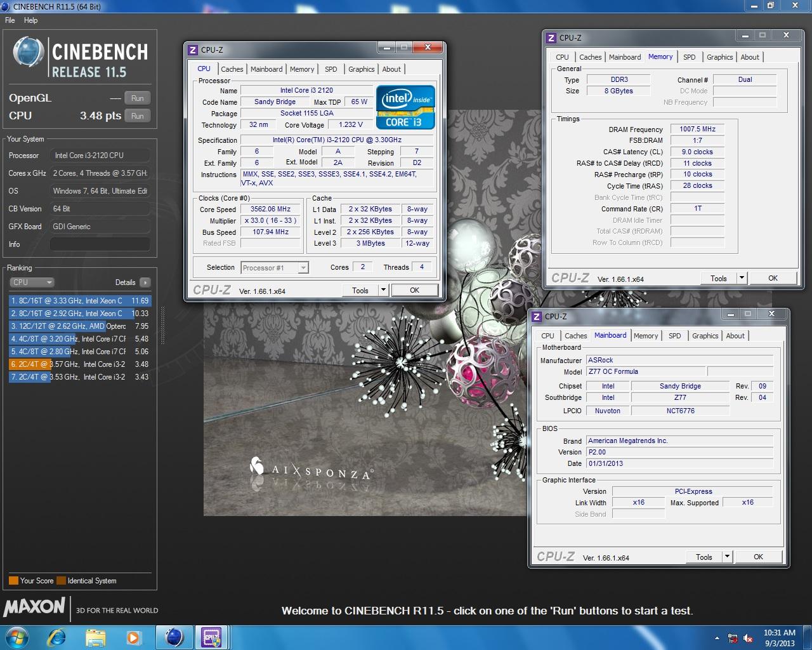The height and width of the screenshot is (650, 812).
Task: Click OK in the CPU tab window
Action: [x=415, y=290]
